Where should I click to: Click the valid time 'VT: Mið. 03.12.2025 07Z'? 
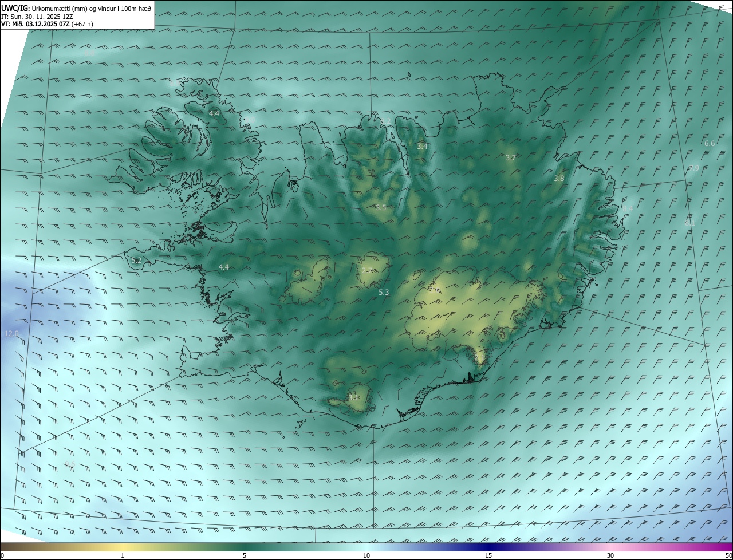[36, 24]
